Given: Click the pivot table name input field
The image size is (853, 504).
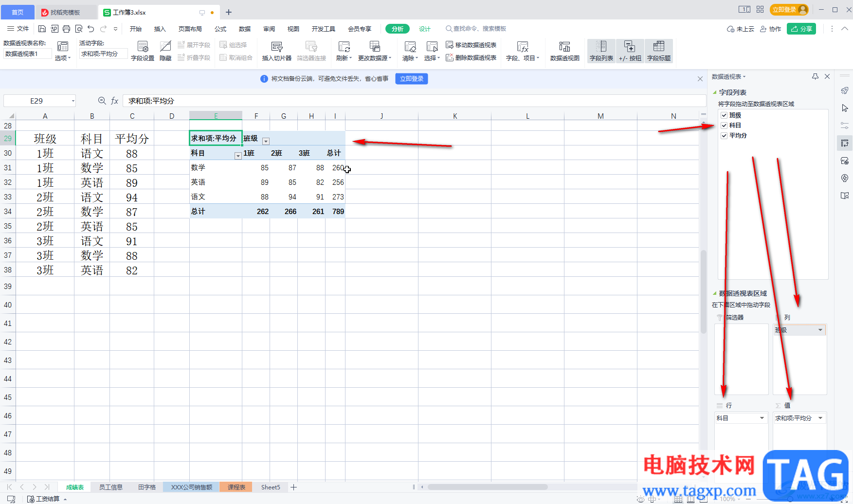Looking at the screenshot, I should click(x=27, y=54).
